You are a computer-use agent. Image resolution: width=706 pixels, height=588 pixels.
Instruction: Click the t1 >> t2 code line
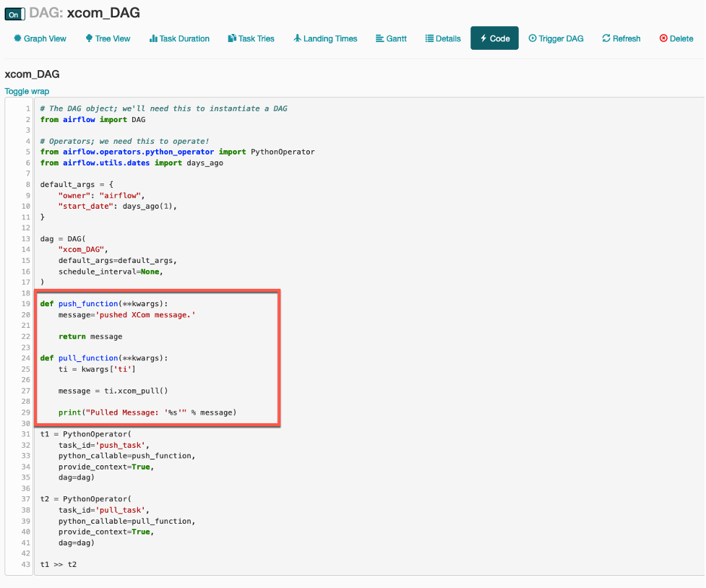coord(59,564)
